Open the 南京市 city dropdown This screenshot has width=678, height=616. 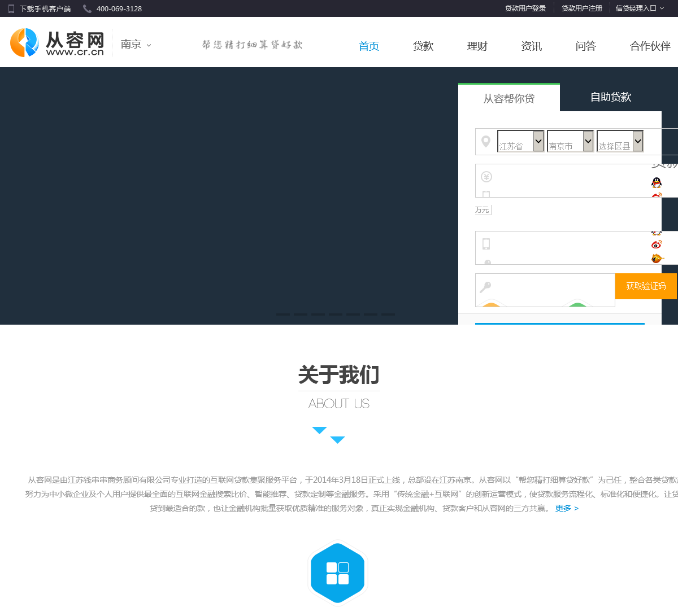(x=570, y=141)
